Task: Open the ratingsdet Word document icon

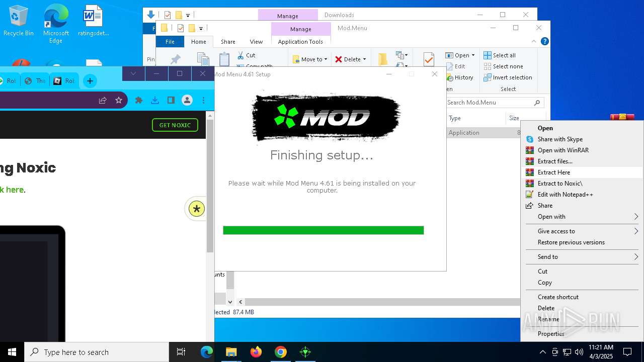Action: coord(93,21)
